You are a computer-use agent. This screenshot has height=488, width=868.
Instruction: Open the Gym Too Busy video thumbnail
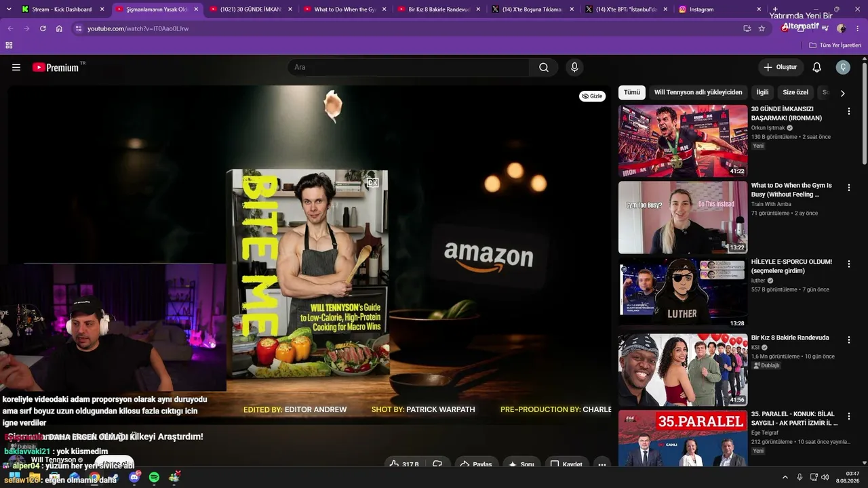pos(683,218)
